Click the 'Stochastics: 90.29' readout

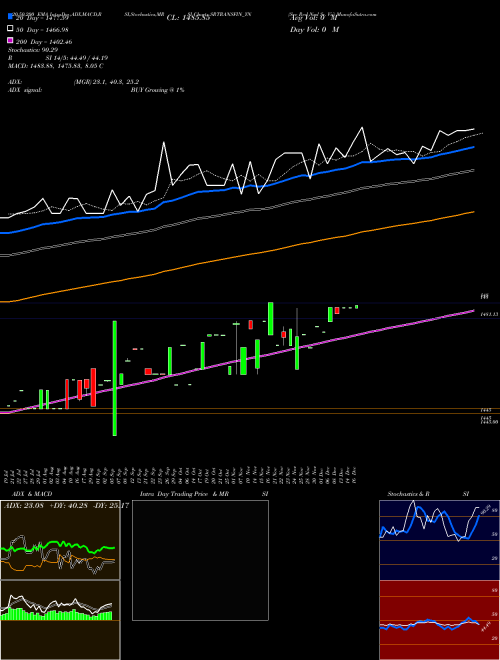tap(33, 50)
